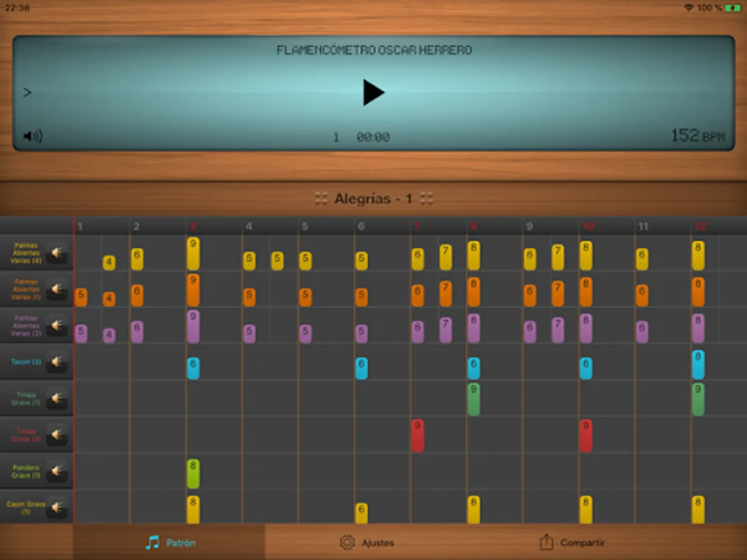Tap the Wi-Fi icon in status bar
Image resolution: width=747 pixels, height=560 pixels.
(688, 7)
